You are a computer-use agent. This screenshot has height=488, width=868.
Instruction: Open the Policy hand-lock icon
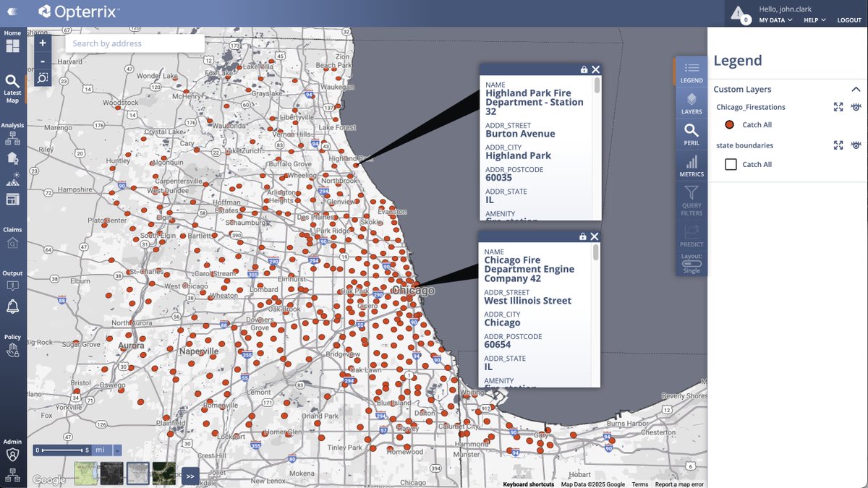coord(12,351)
